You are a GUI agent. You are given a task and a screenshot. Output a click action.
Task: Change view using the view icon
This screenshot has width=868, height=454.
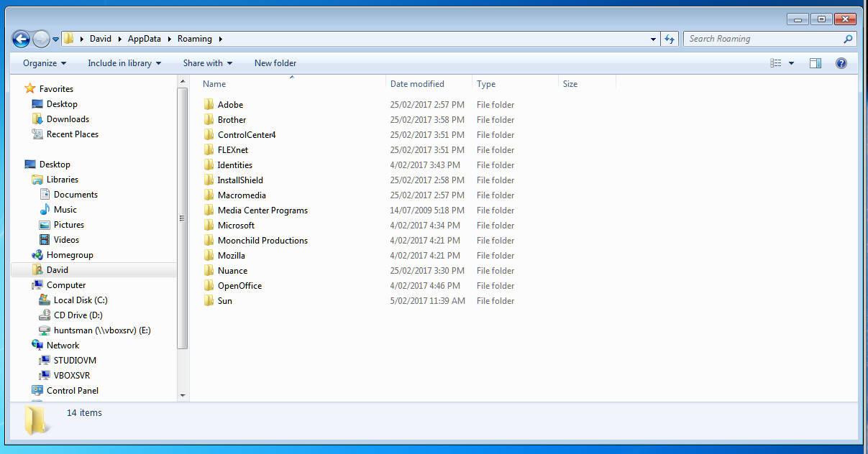pos(776,63)
